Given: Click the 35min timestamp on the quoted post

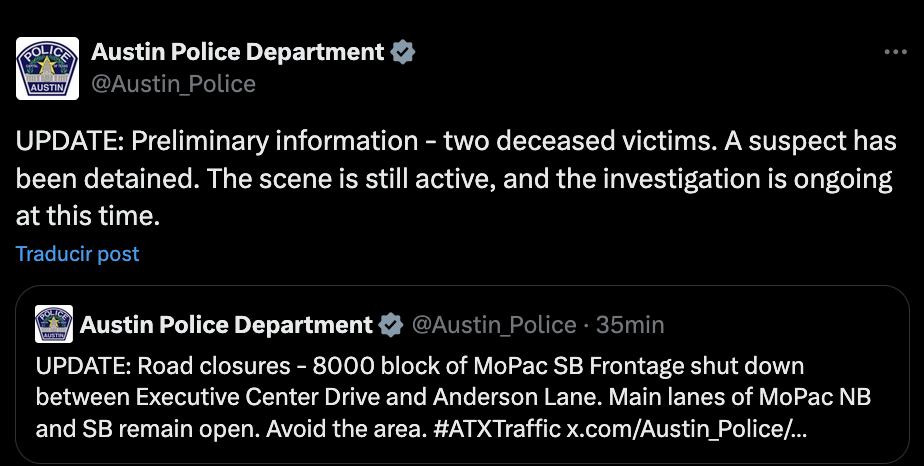Looking at the screenshot, I should 630,325.
